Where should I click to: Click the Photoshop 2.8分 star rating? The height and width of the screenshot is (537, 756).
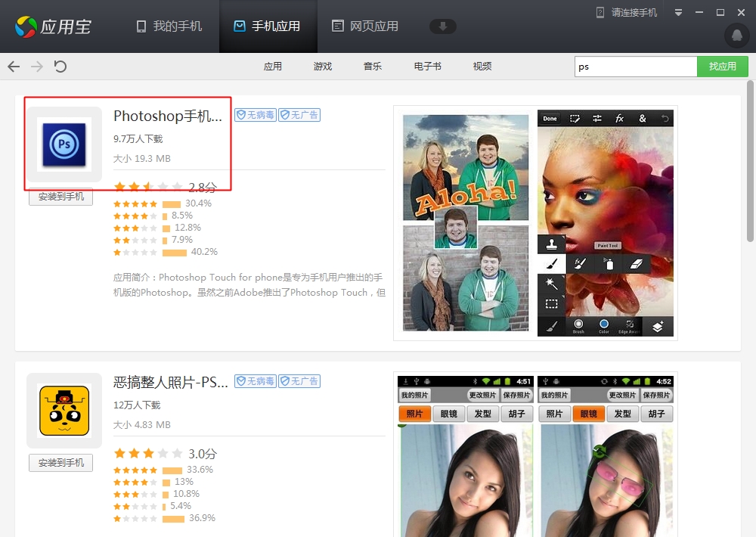165,188
